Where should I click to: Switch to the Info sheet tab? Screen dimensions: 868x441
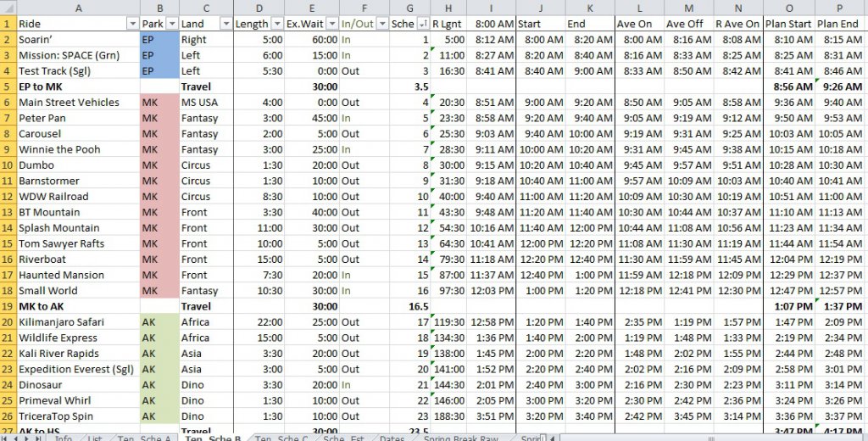[63, 438]
